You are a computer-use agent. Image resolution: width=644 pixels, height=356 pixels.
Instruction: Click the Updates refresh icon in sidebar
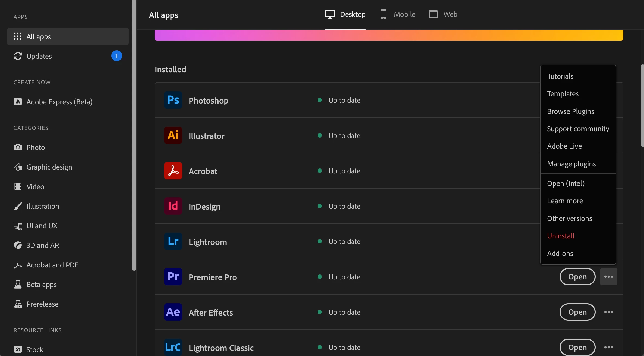click(18, 56)
